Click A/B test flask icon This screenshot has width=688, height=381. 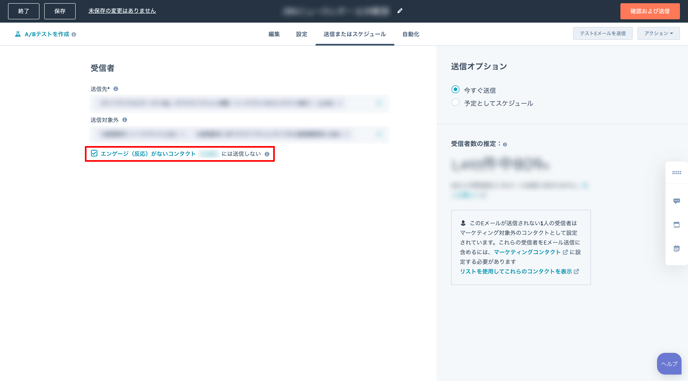tap(18, 34)
